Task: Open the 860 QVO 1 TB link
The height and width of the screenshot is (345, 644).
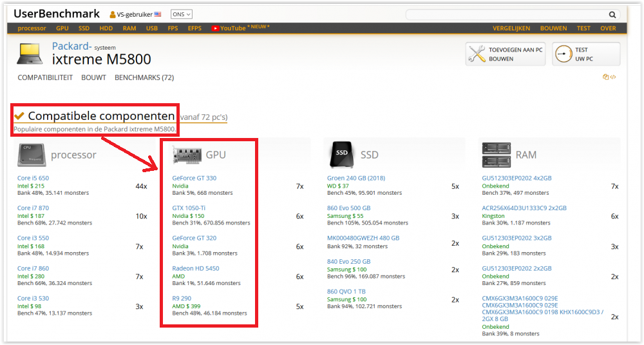Action: click(346, 291)
